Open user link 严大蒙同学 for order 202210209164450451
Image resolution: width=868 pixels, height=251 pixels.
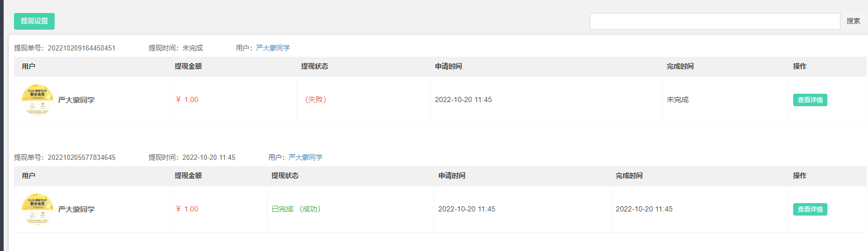[273, 48]
